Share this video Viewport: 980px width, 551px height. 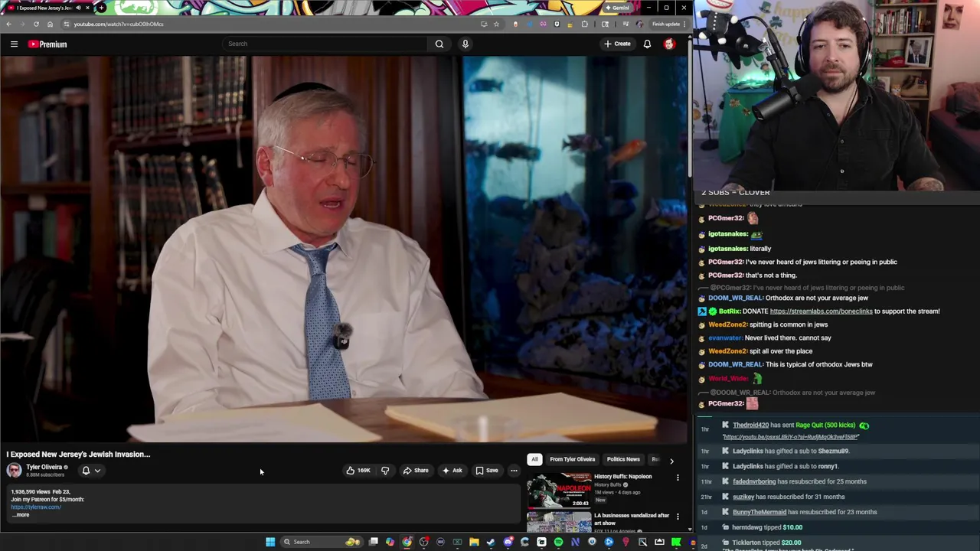point(416,471)
